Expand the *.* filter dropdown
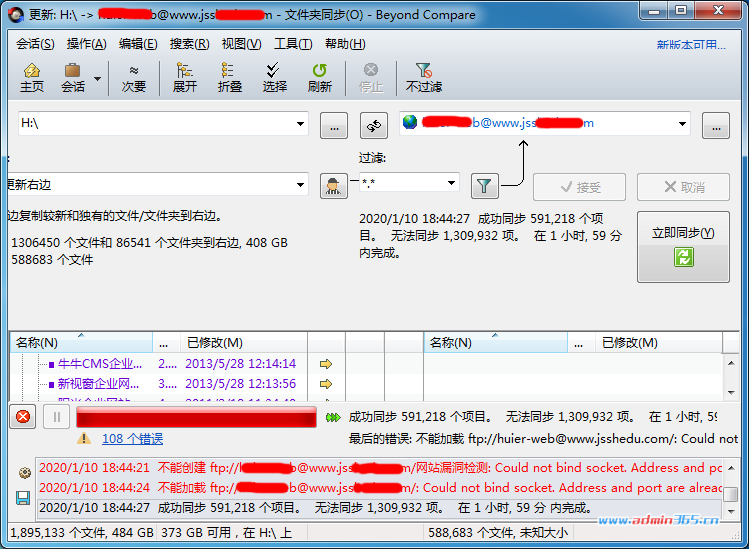Screen dimensions: 750x550 [x=451, y=183]
